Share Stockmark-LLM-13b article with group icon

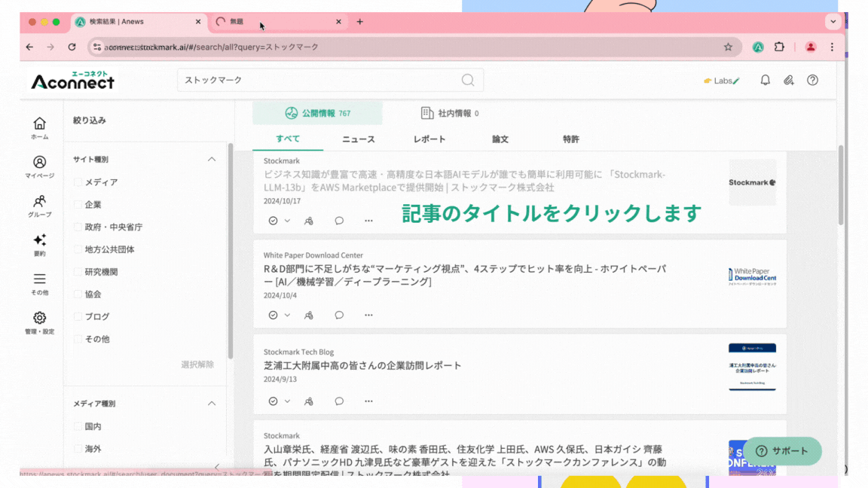(x=309, y=221)
